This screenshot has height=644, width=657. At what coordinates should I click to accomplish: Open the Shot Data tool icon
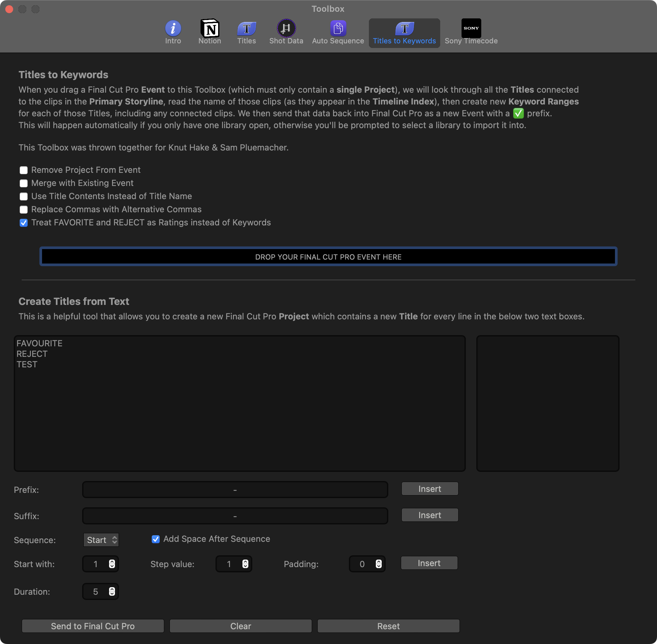click(286, 28)
